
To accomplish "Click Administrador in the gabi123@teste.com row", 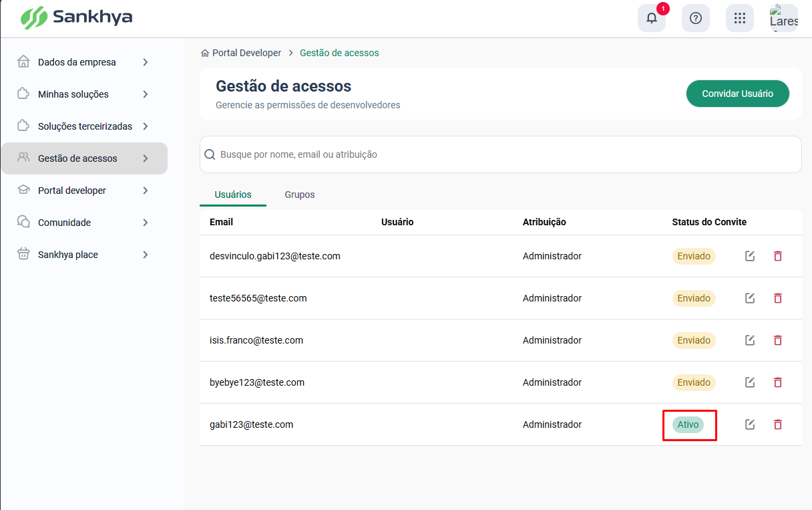I will pyautogui.click(x=552, y=424).
